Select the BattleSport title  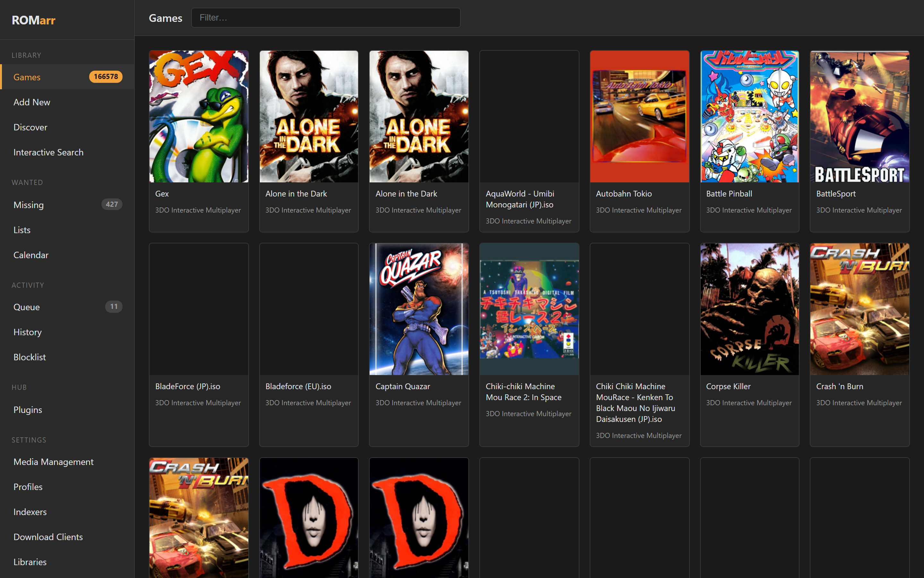point(836,194)
